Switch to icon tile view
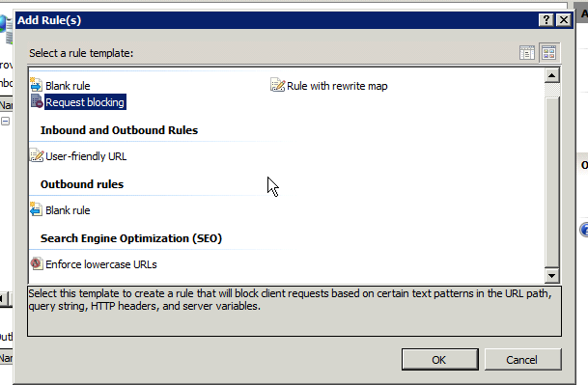Screen dimensions: 588x385 [549, 53]
